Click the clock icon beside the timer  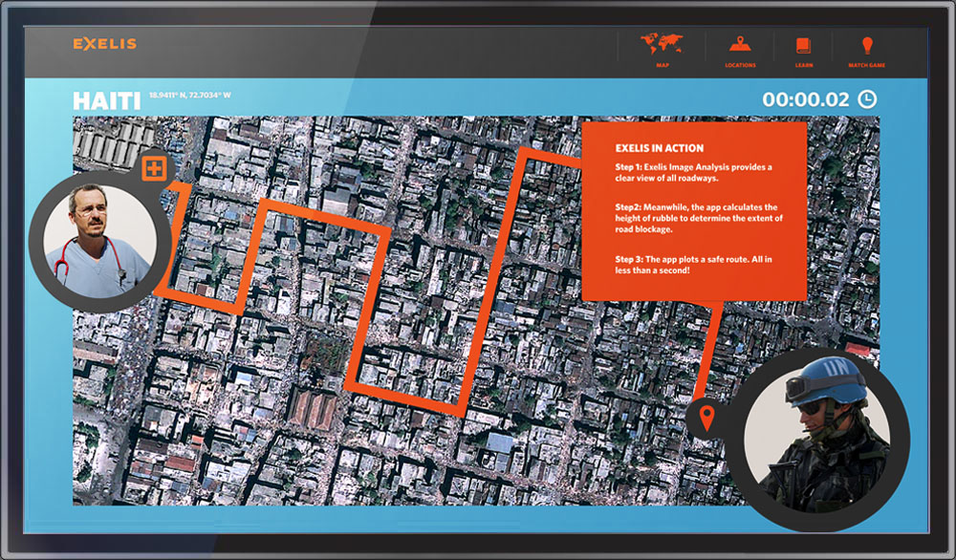(x=866, y=98)
